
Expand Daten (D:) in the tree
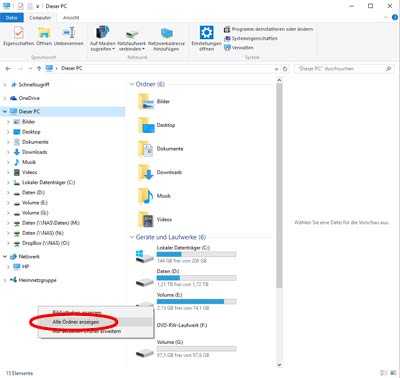coord(8,193)
